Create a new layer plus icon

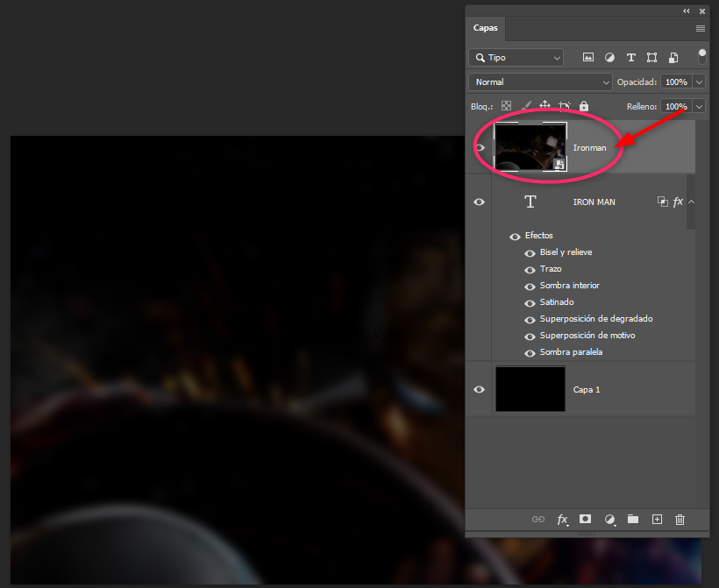657,520
